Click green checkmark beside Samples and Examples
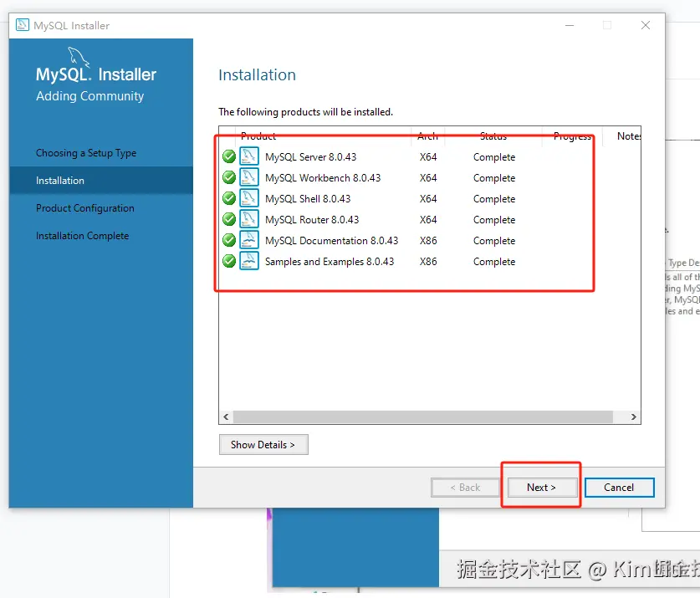 [x=229, y=261]
